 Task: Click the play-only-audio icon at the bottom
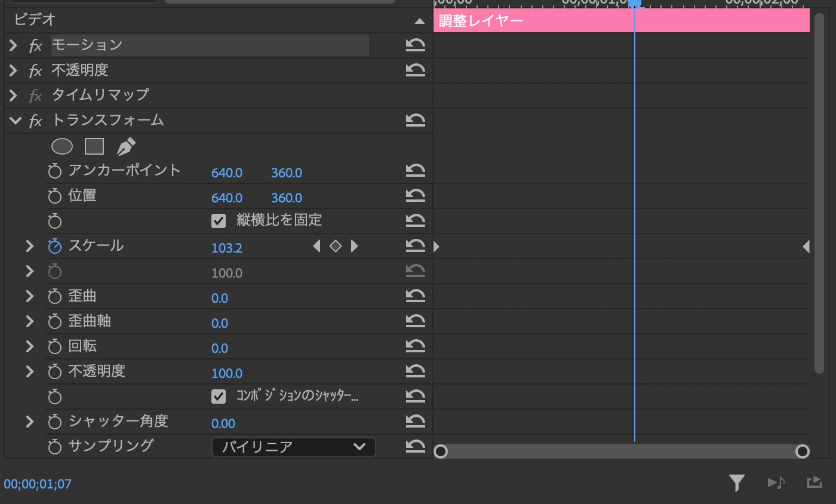(776, 483)
